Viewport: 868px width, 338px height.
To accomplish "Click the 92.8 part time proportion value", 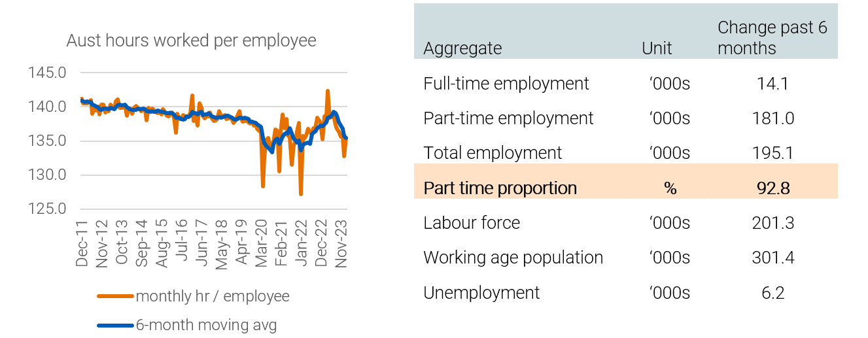I will (x=773, y=188).
